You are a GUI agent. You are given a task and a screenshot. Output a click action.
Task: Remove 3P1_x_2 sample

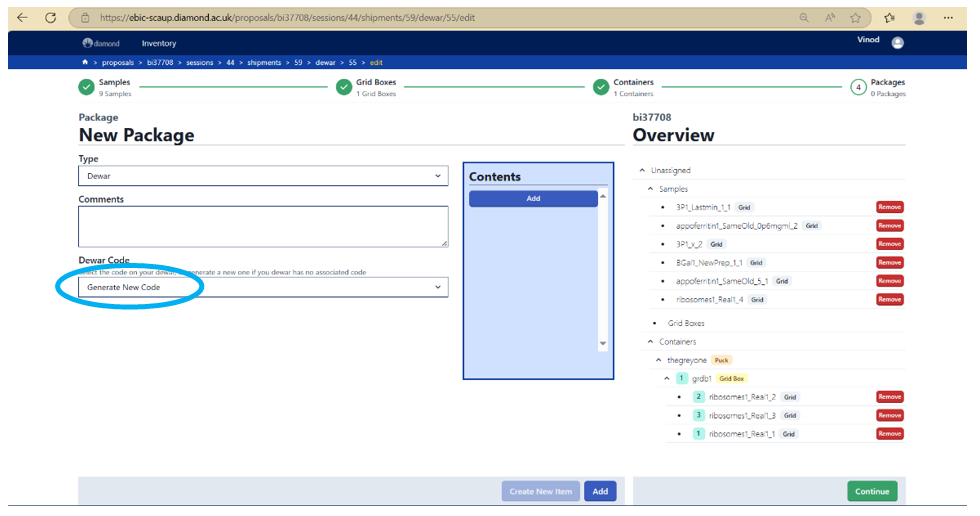(889, 244)
